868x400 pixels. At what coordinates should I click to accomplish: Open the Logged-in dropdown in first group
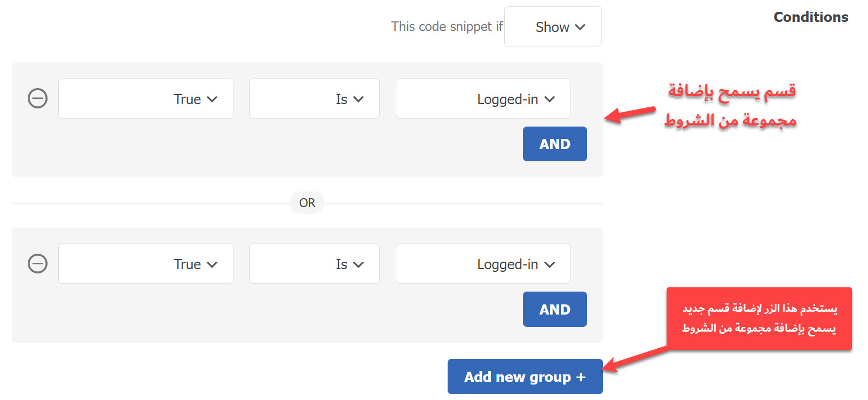pos(483,99)
